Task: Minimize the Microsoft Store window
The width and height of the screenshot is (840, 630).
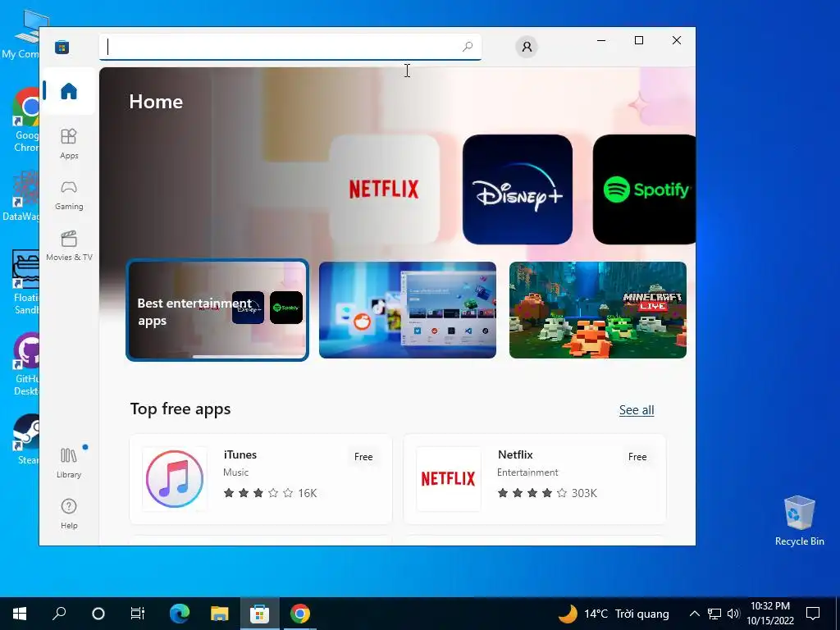Action: click(x=601, y=40)
